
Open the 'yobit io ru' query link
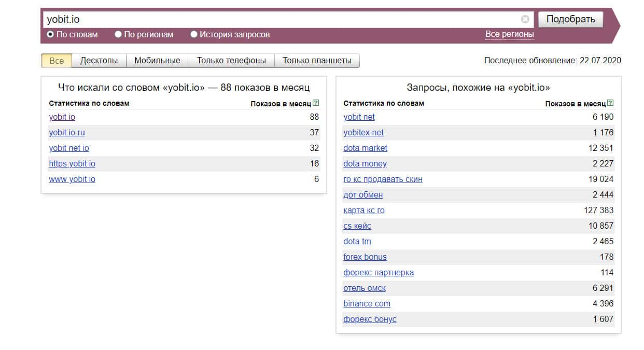pyautogui.click(x=67, y=133)
